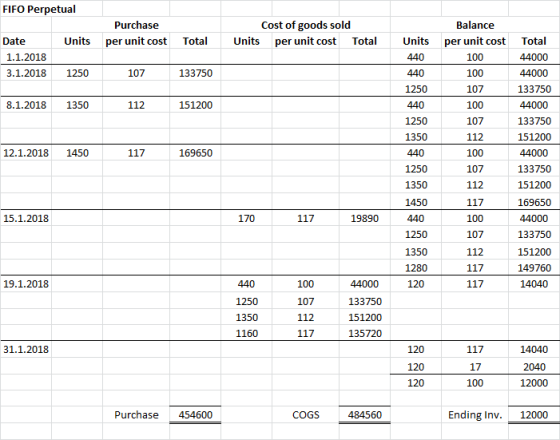This screenshot has width=560, height=440.
Task: Click purchase total cell '169650' on 12.1.2018 row
Action: (196, 153)
